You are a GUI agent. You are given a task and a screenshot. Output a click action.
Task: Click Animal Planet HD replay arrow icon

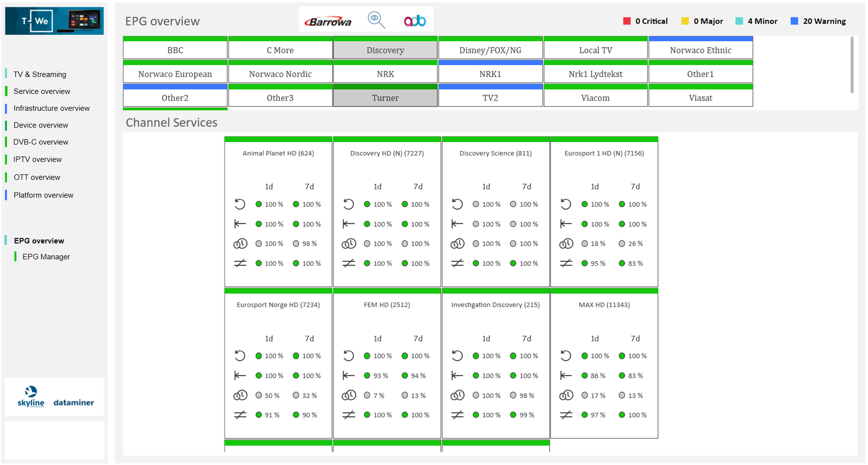tap(240, 204)
